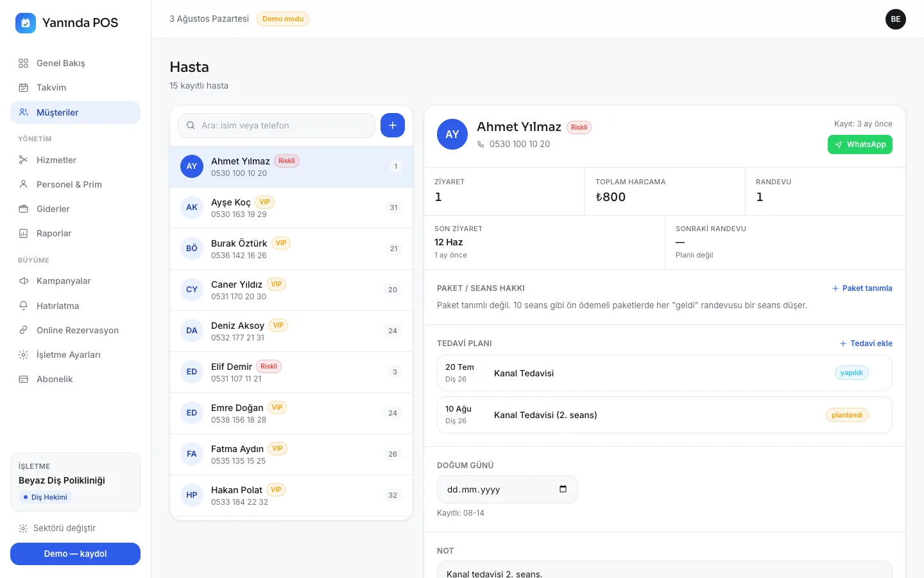Click the Doğum günü date field
Viewport: 924px width, 578px height.
(507, 489)
